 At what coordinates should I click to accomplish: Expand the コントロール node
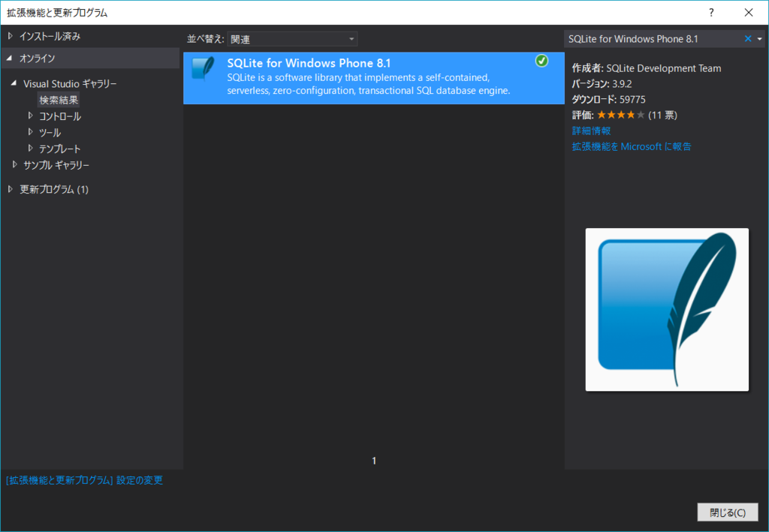tap(30, 116)
